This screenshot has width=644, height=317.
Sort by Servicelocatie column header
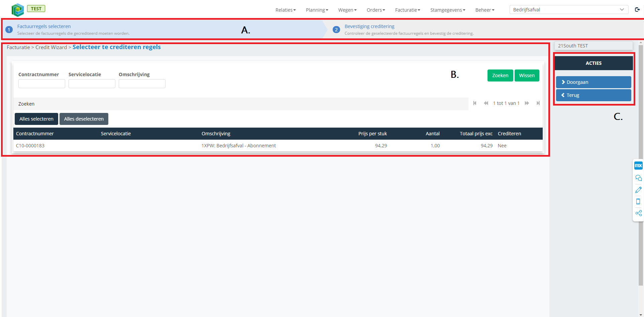tap(116, 134)
